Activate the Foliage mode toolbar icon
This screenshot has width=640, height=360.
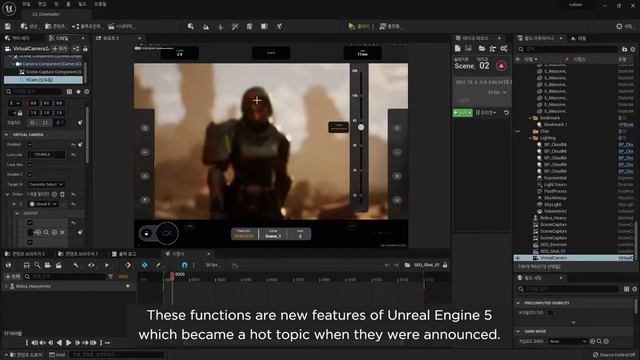click(220, 27)
